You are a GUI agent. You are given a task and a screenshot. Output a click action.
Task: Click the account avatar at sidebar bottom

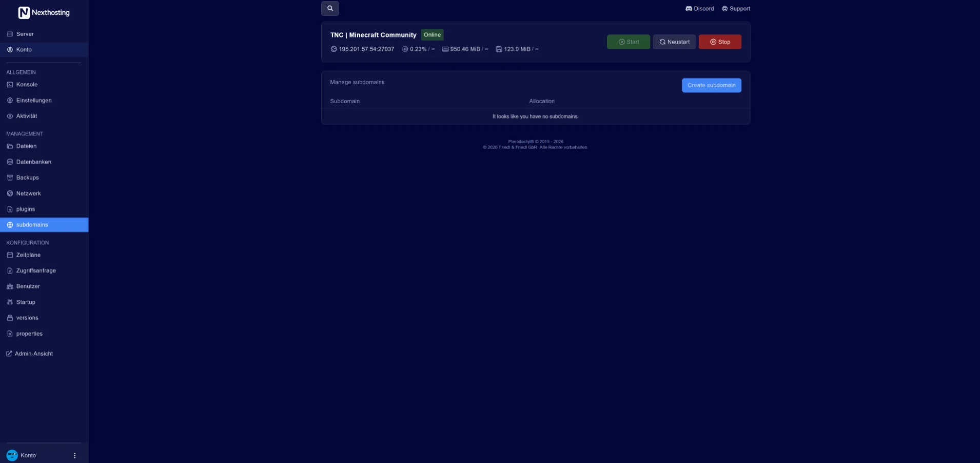(12, 455)
